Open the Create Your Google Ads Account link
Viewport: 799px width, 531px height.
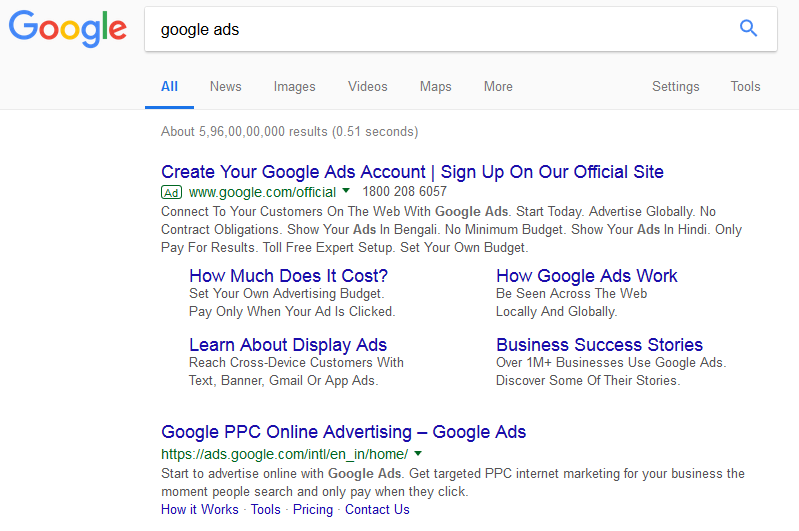coord(412,172)
